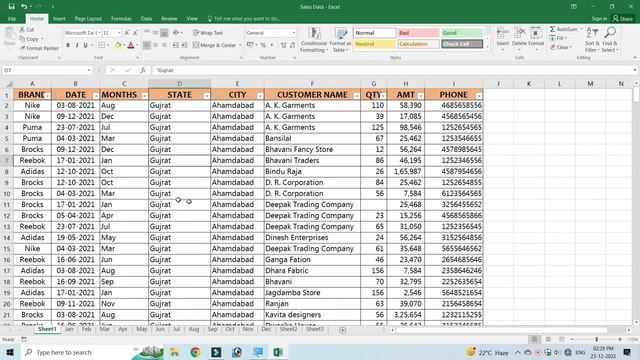Switch to the Sheet2 tab
The image size is (640, 360).
pos(288,329)
